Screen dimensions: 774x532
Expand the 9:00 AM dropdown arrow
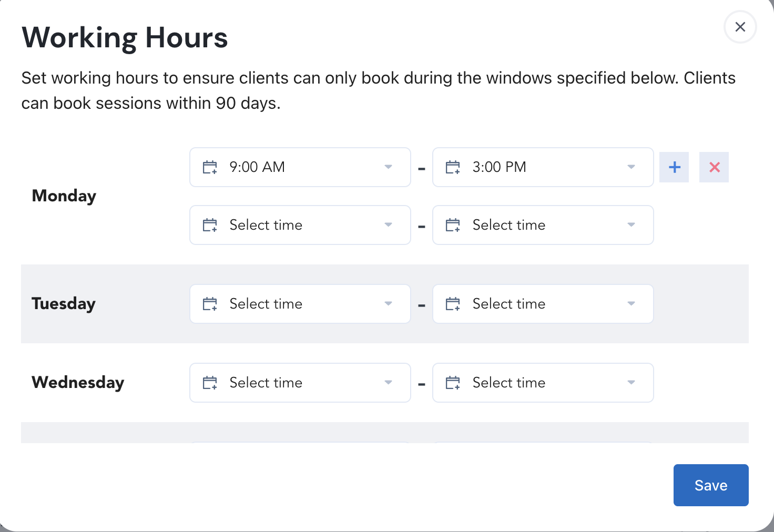tap(388, 167)
